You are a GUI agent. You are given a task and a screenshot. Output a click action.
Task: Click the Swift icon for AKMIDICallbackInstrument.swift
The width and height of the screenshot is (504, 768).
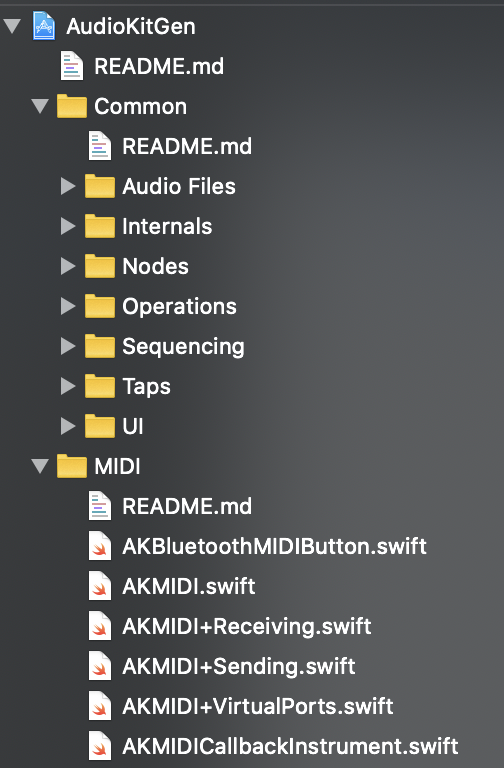(x=100, y=746)
